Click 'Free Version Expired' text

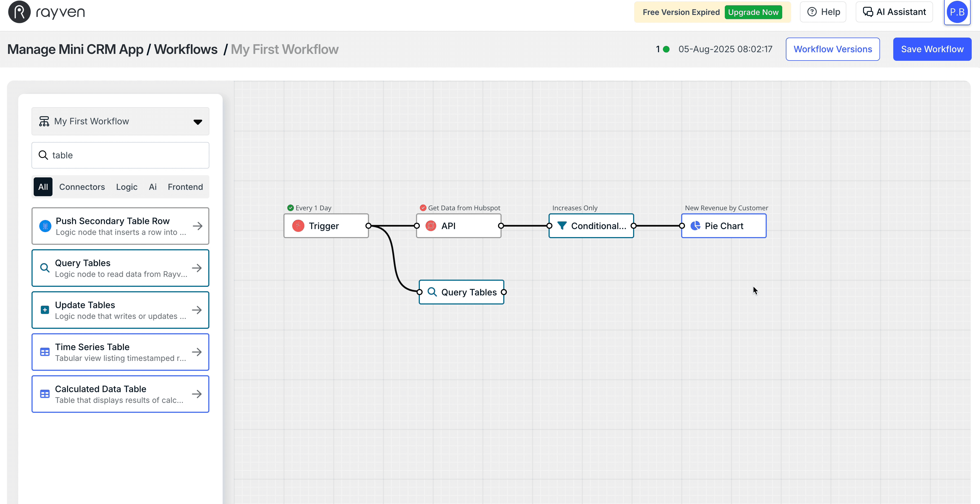(681, 12)
